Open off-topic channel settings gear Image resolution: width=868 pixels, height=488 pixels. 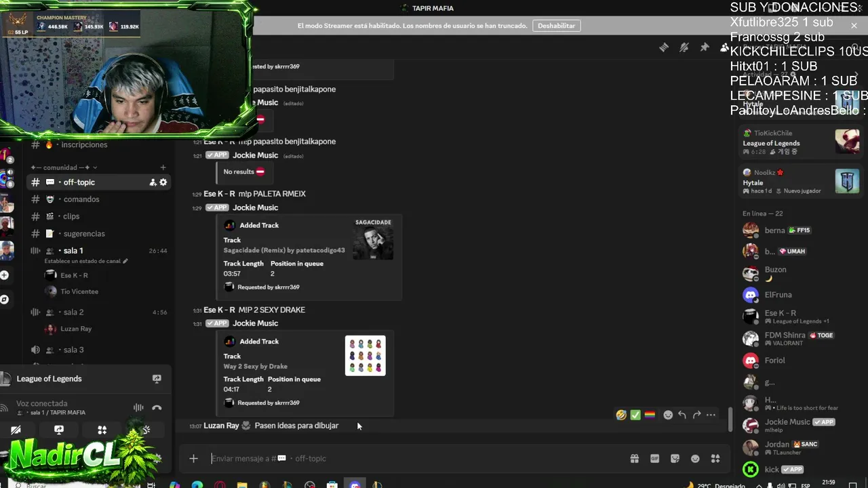[163, 182]
